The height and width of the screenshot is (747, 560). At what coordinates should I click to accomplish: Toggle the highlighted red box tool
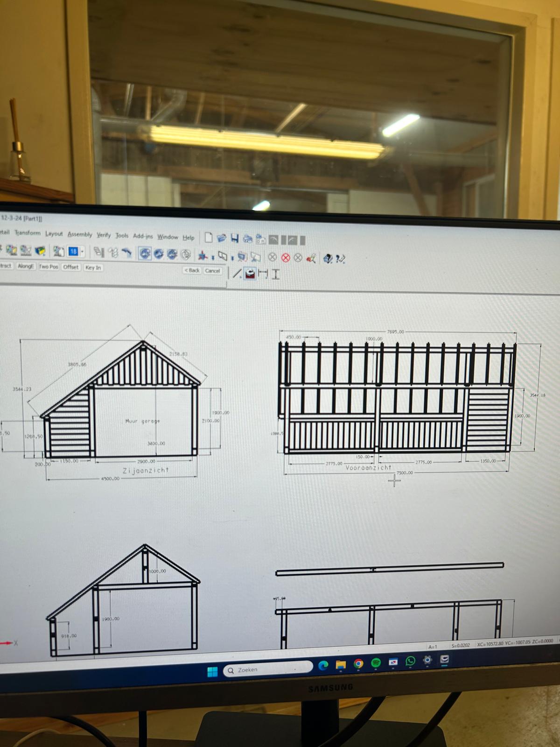click(x=250, y=274)
